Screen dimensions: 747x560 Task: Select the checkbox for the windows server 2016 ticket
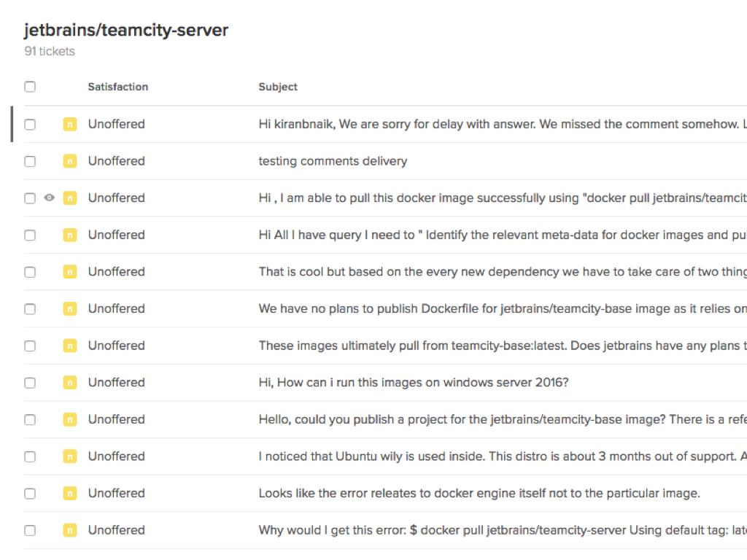(30, 383)
